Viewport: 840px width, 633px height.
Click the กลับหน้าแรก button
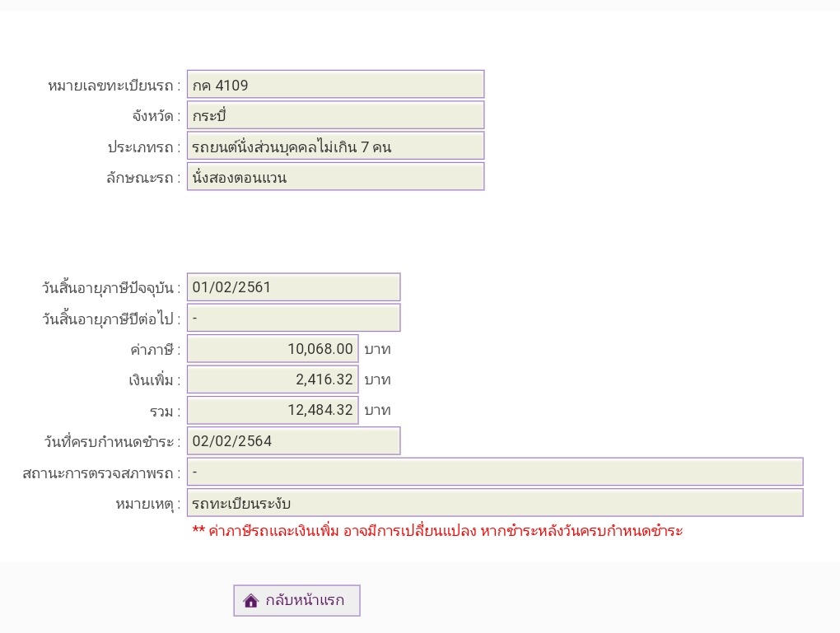pyautogui.click(x=296, y=600)
